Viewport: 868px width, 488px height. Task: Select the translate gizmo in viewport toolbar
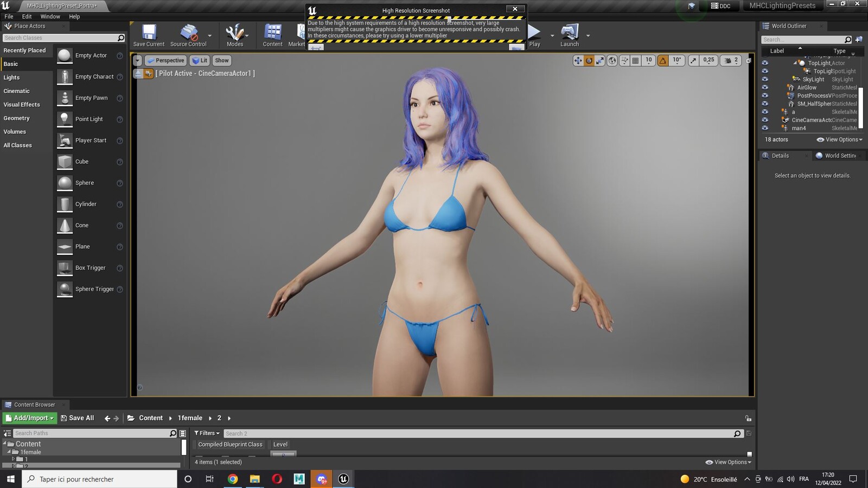[x=578, y=61]
